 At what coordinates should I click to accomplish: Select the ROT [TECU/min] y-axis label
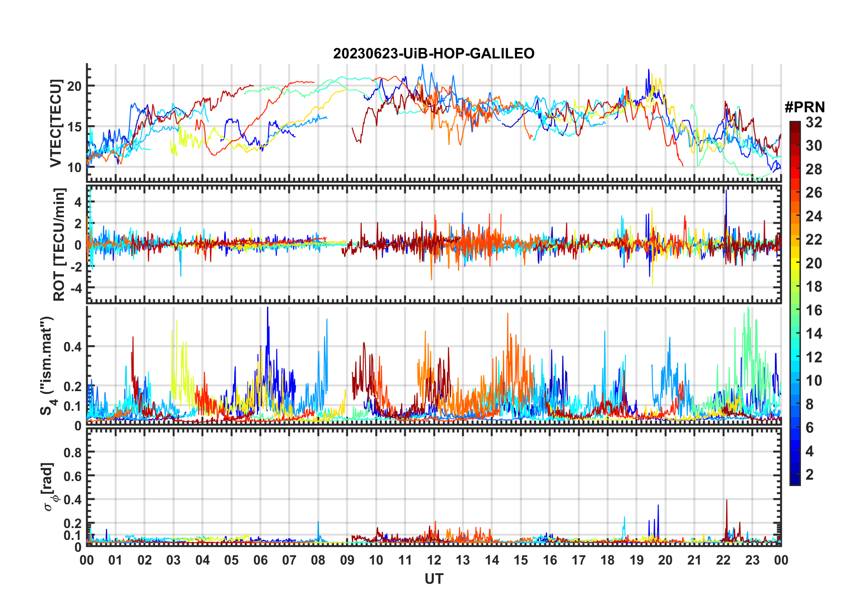click(x=59, y=244)
